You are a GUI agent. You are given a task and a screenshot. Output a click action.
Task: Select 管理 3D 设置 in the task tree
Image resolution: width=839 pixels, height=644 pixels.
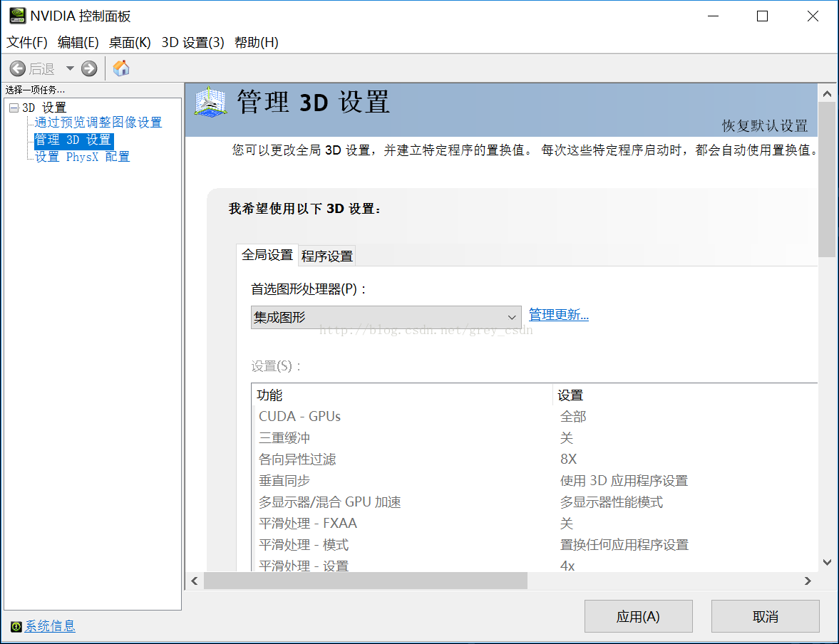pyautogui.click(x=73, y=140)
